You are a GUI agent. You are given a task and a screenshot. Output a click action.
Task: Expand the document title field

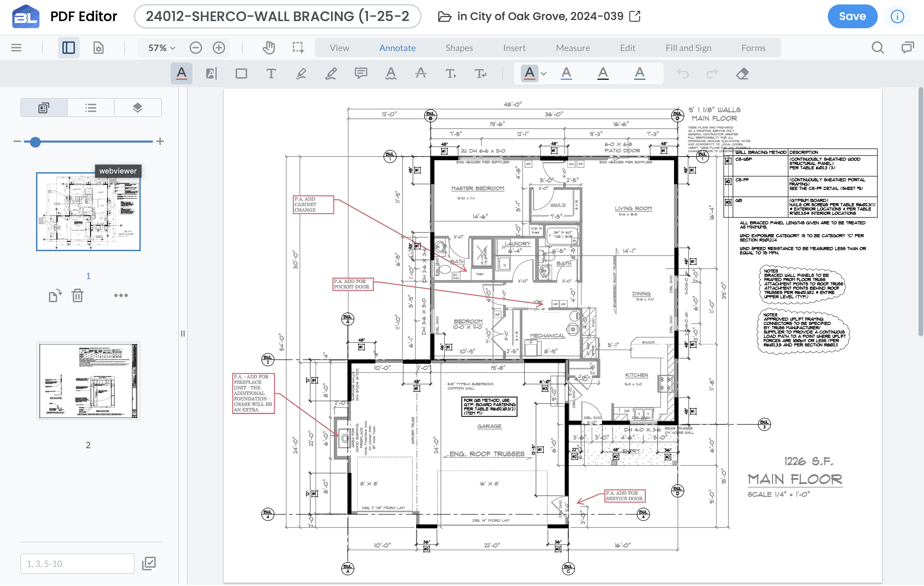278,16
